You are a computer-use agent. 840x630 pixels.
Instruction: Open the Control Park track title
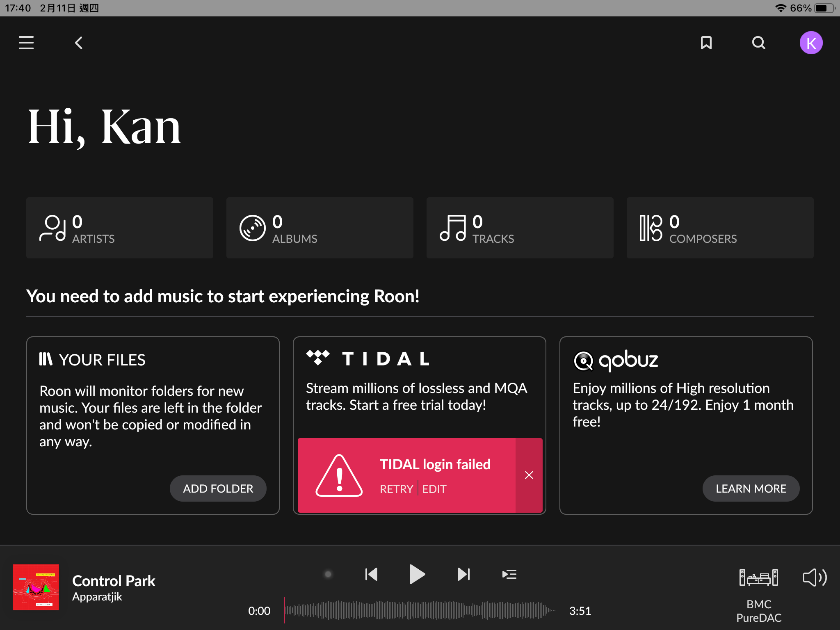pos(114,581)
